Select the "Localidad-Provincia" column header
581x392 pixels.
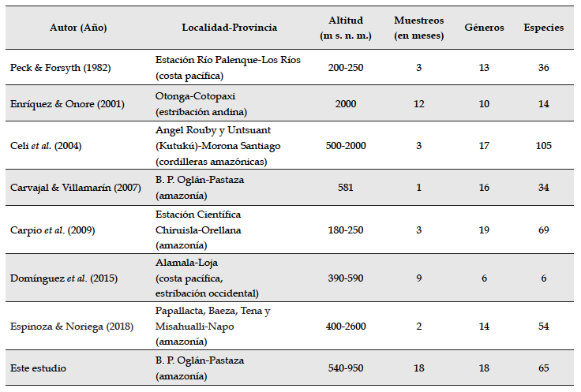229,28
